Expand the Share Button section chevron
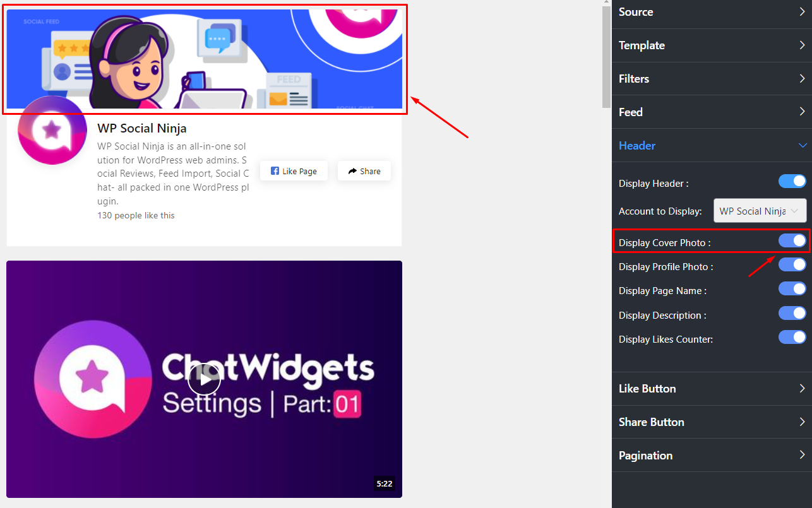Screen dimensions: 812x508 click(803, 422)
